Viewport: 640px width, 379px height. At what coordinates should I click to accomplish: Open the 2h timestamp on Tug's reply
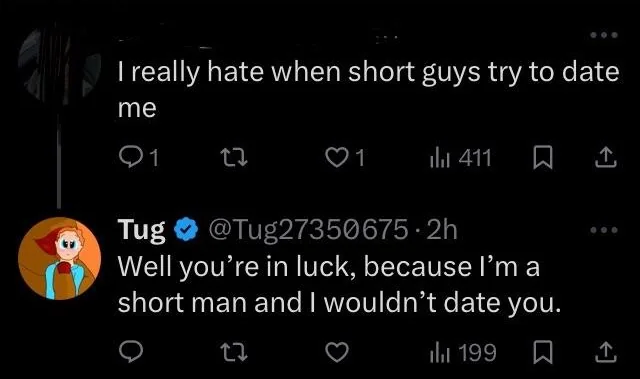pyautogui.click(x=442, y=230)
